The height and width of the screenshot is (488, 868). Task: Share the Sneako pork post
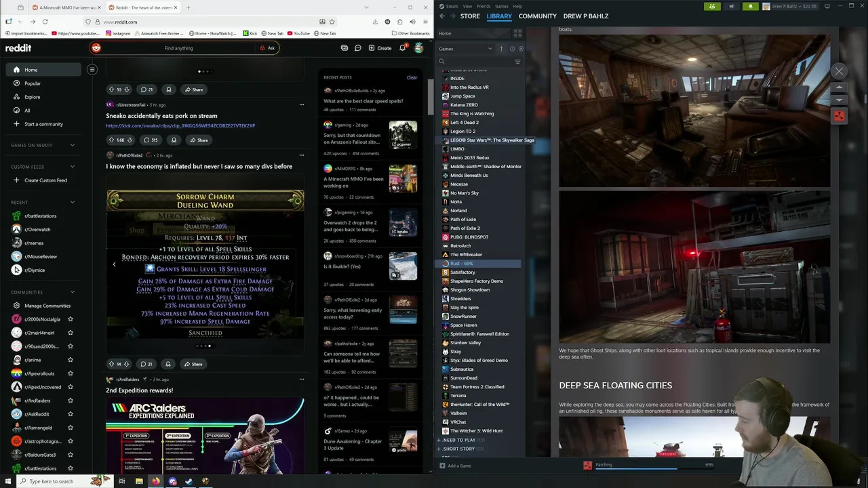(x=198, y=140)
